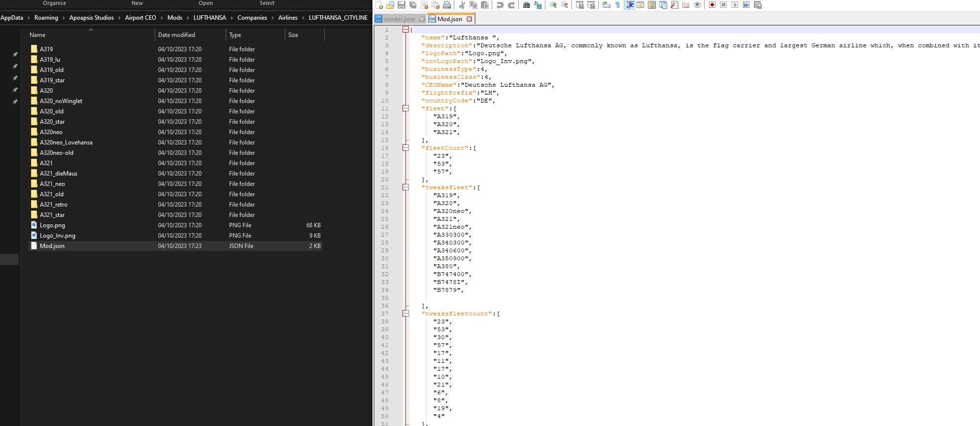
Task: Click the Open group in Explorer ribbon
Action: pos(205,3)
